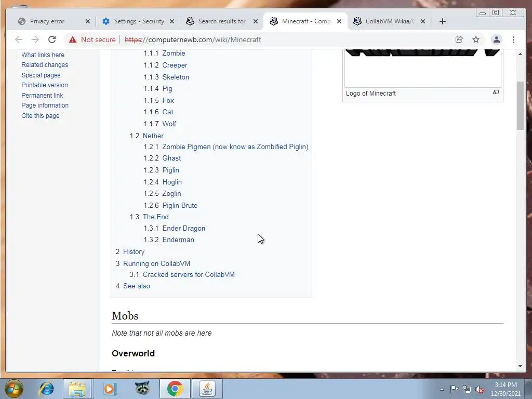Screen dimensions: 532x399
Task: Open the Not secure warning icon
Action: tap(73, 39)
